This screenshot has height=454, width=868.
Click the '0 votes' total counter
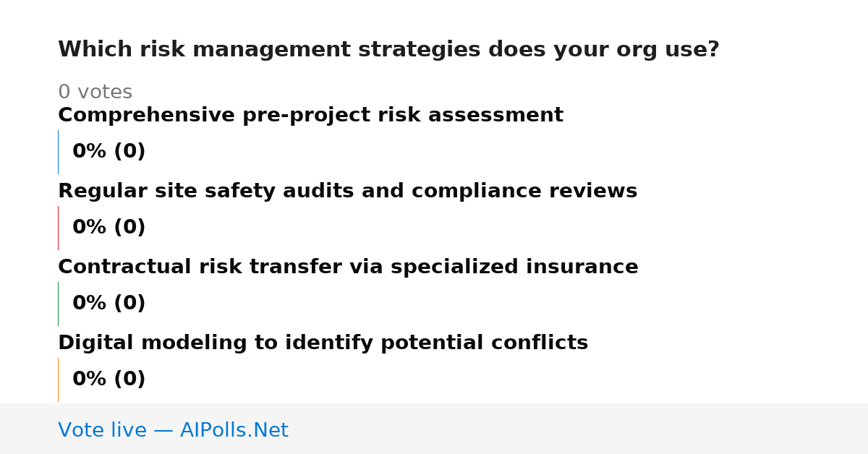[95, 93]
